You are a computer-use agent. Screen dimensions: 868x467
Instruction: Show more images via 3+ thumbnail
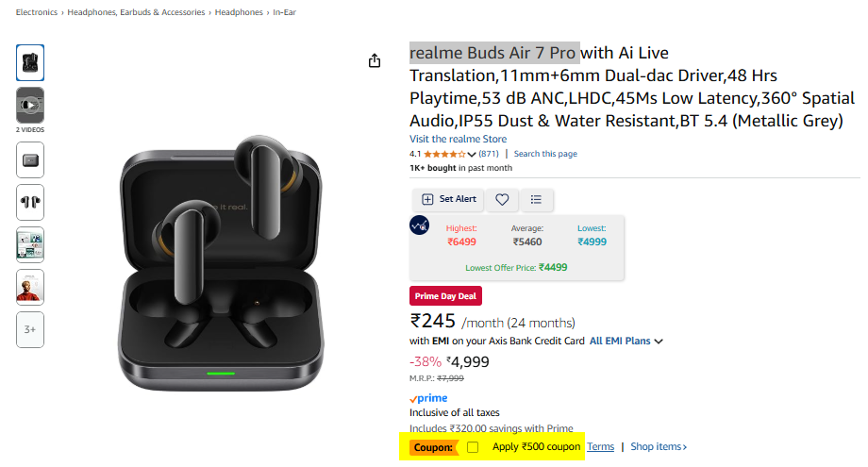tap(30, 329)
